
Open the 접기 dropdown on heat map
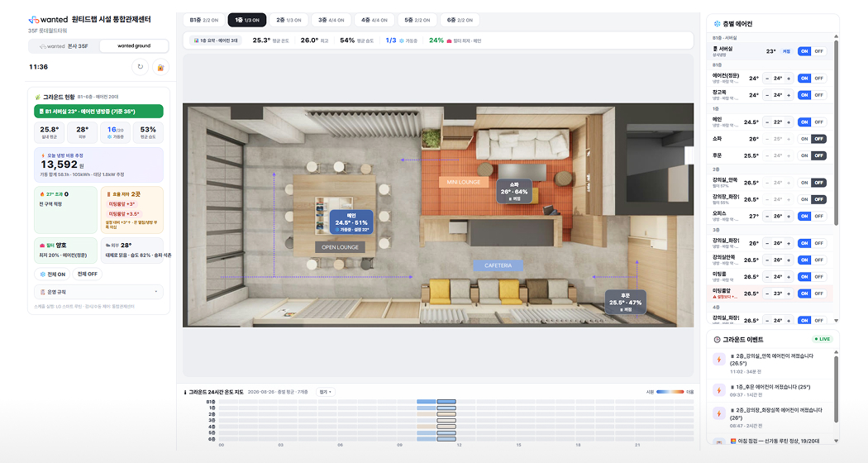pos(326,392)
